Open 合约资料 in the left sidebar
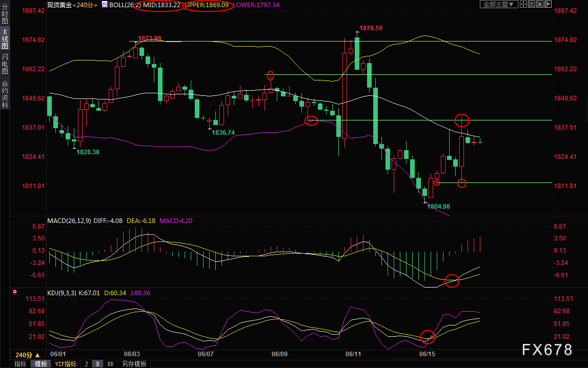This screenshot has width=588, height=368. (x=5, y=94)
